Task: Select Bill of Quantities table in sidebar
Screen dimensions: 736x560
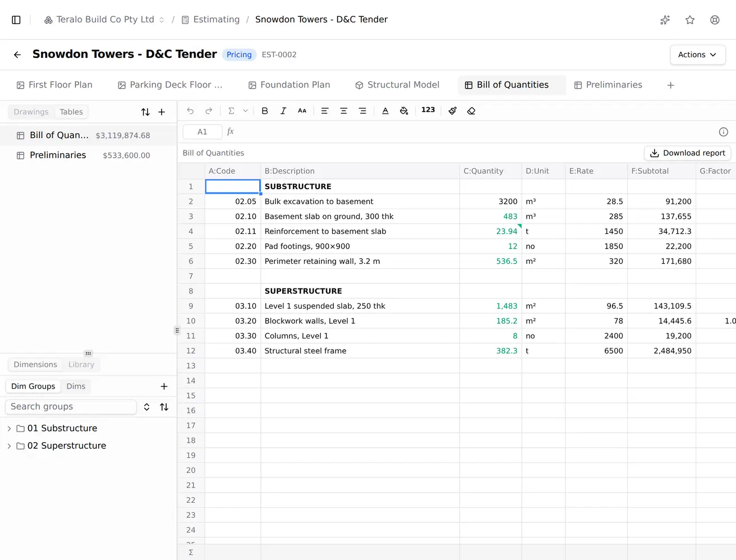Action: click(x=88, y=135)
